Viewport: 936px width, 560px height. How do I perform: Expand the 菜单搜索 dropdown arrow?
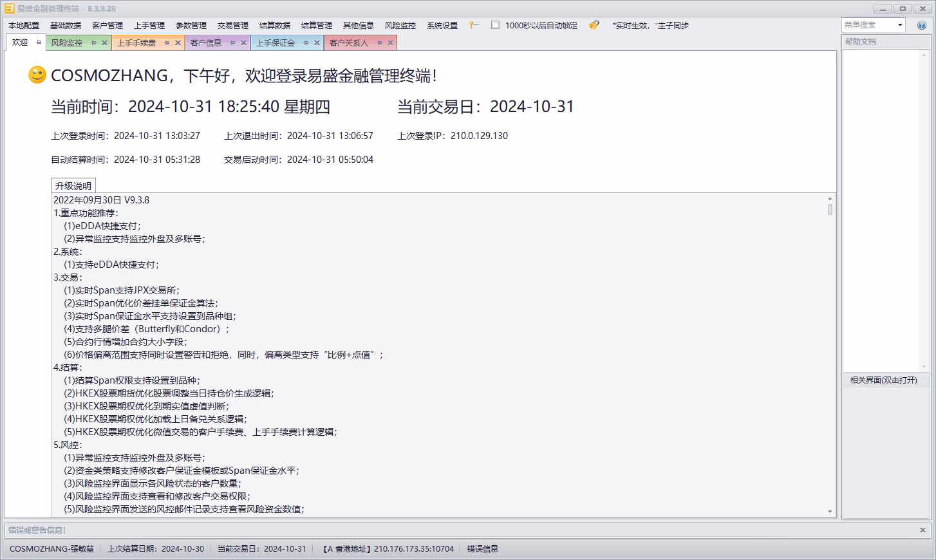click(899, 25)
